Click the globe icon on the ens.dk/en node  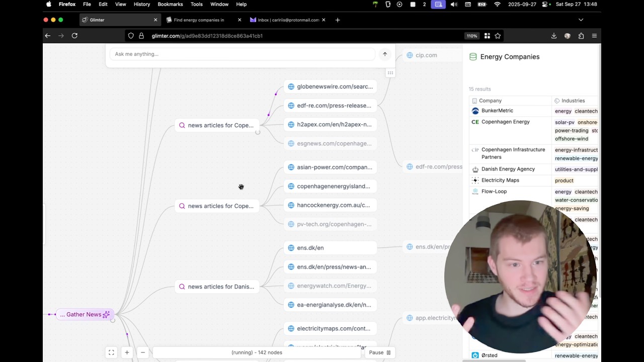point(291,248)
